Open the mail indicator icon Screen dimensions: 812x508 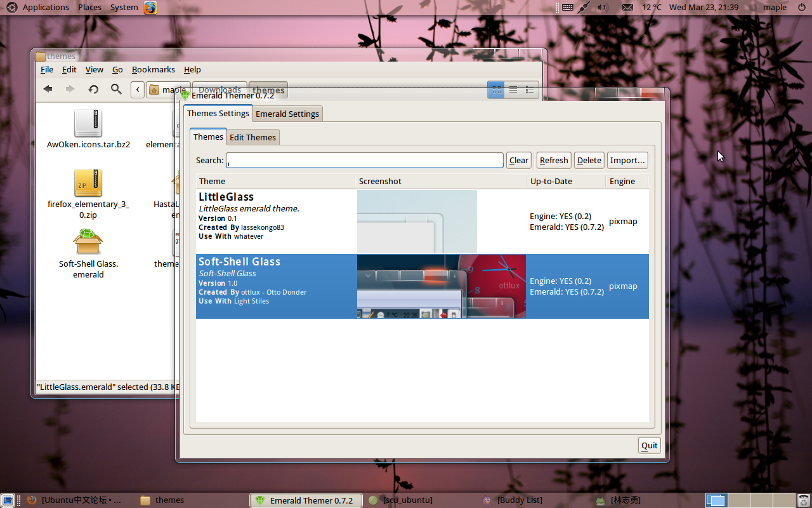coord(627,8)
